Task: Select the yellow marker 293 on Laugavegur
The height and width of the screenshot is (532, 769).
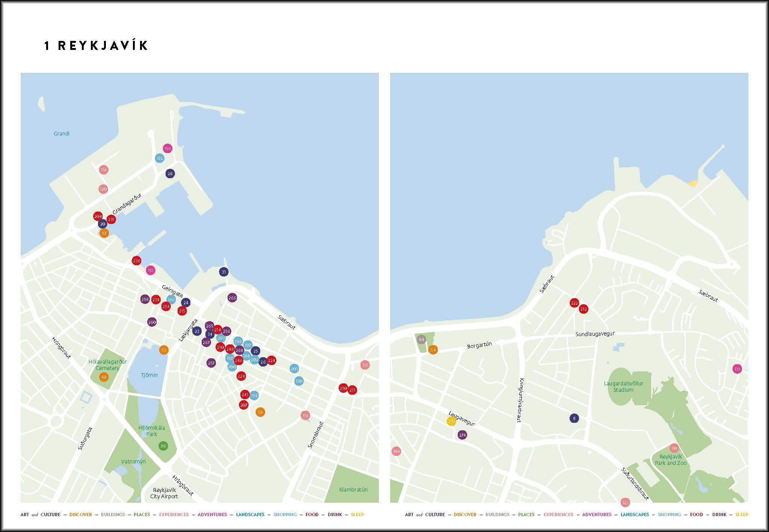Action: point(451,421)
